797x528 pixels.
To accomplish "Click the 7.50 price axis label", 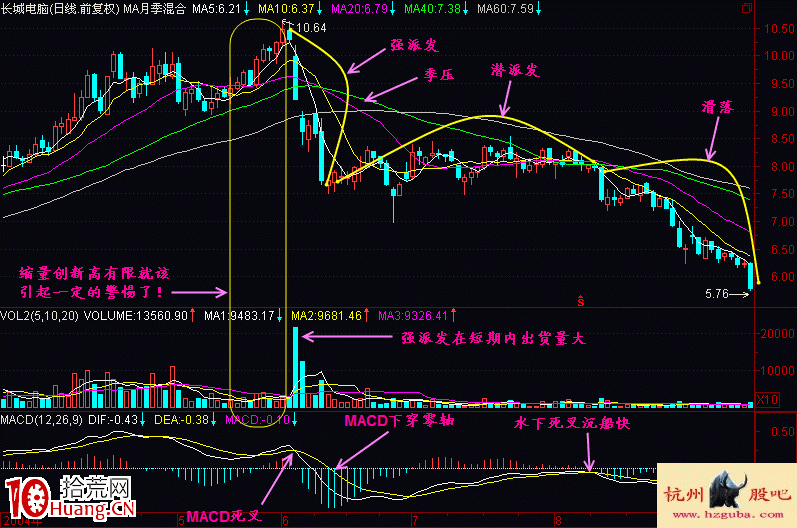I will coord(782,194).
